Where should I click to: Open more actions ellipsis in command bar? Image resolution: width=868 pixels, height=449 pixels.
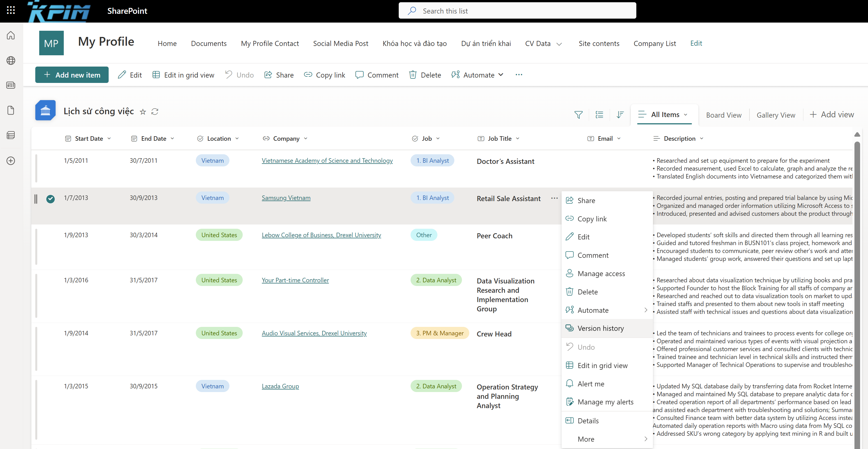point(519,75)
